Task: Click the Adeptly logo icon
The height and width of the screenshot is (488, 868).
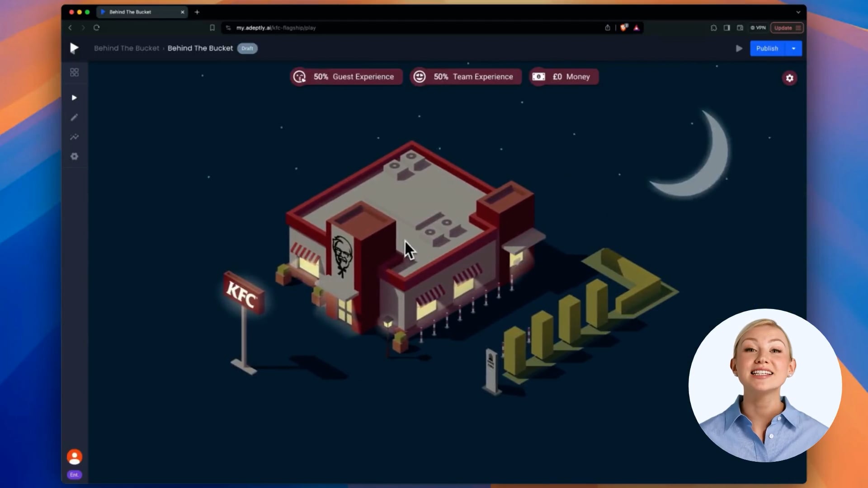Action: [74, 48]
